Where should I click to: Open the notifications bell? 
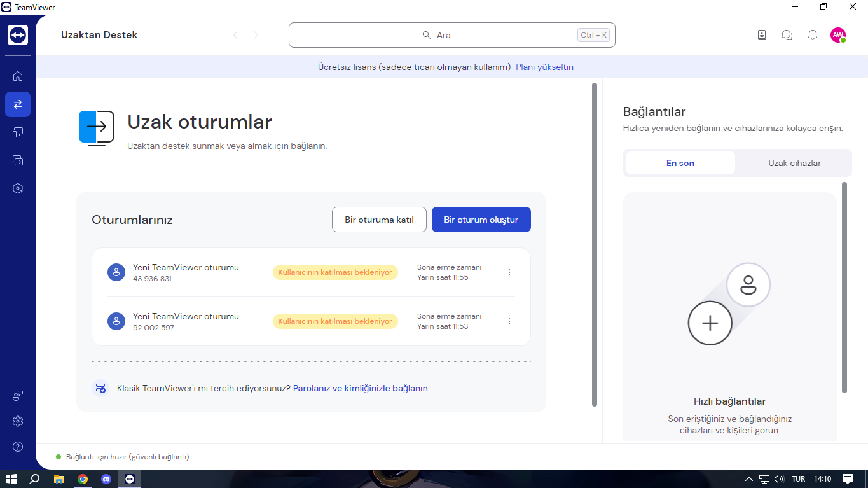[813, 35]
